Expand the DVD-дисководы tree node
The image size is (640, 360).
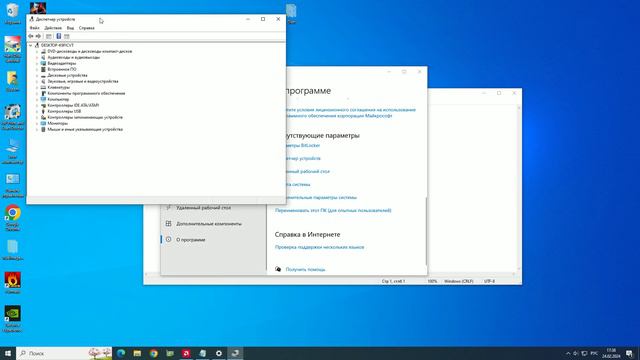pyautogui.click(x=37, y=52)
